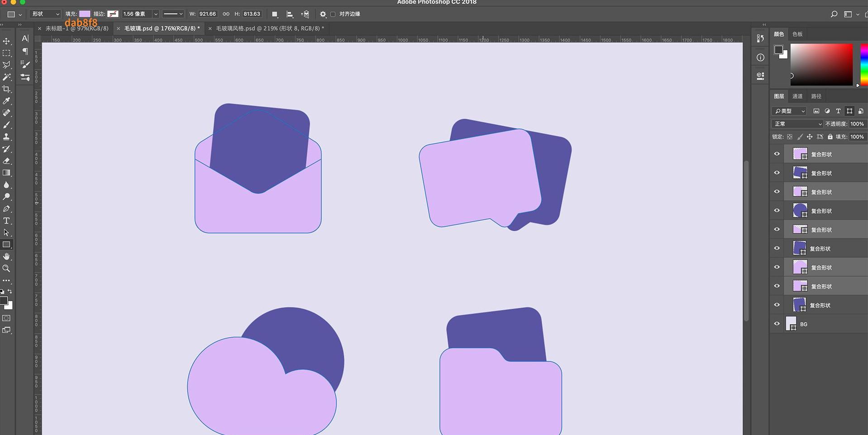Select the Zoom tool
The width and height of the screenshot is (868, 435).
click(x=7, y=269)
